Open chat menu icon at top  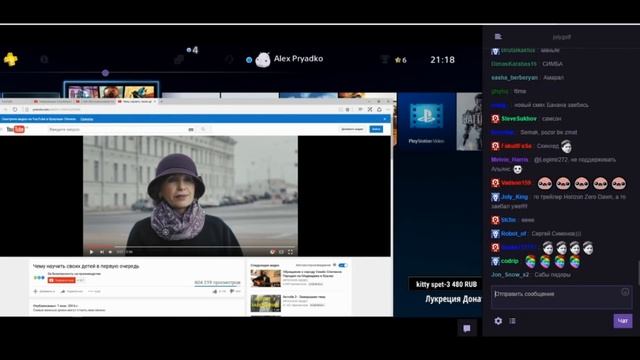(x=498, y=37)
